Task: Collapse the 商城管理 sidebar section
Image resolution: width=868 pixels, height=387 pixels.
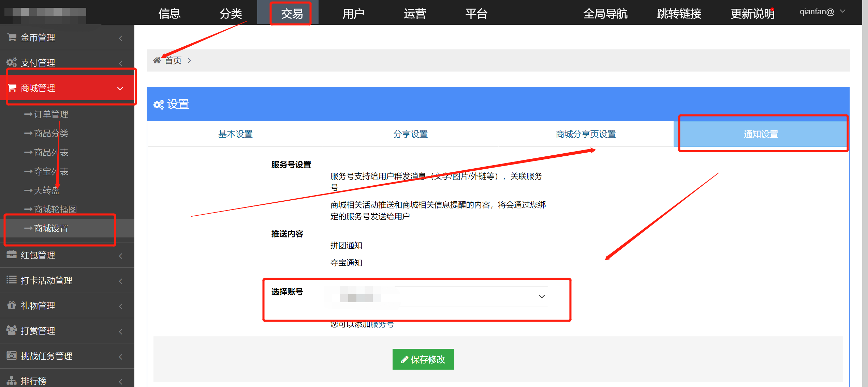Action: tap(67, 88)
